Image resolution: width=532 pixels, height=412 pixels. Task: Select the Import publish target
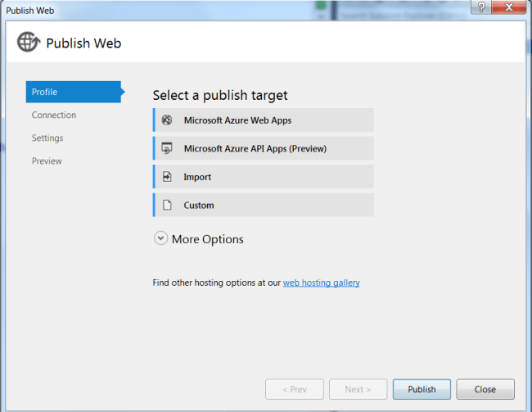click(x=264, y=177)
